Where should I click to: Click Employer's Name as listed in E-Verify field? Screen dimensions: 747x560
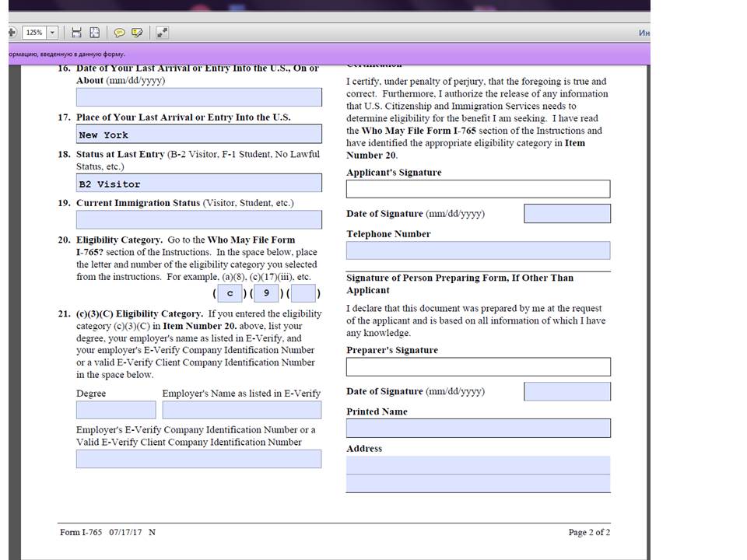click(241, 410)
